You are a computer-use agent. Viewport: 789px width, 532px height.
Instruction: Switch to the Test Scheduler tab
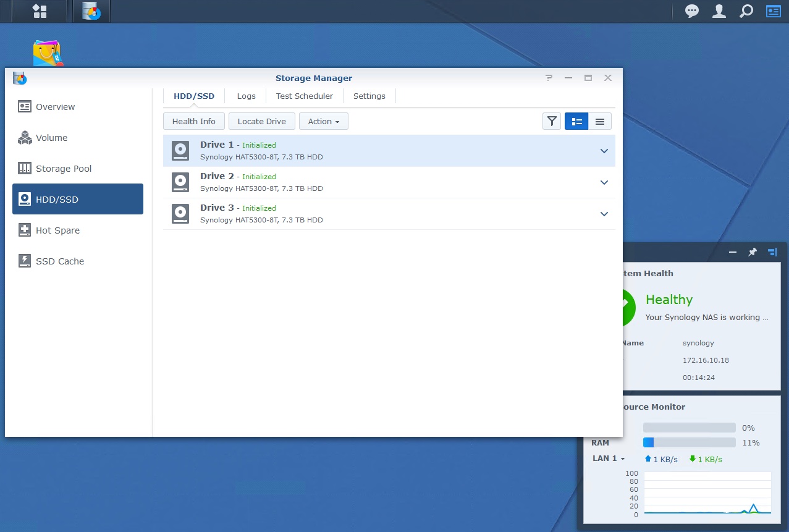click(304, 96)
